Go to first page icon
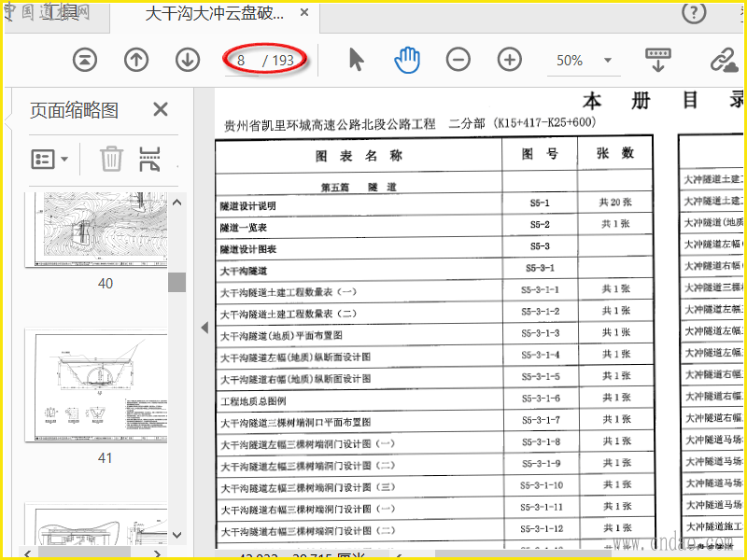Image resolution: width=747 pixels, height=560 pixels. point(85,60)
